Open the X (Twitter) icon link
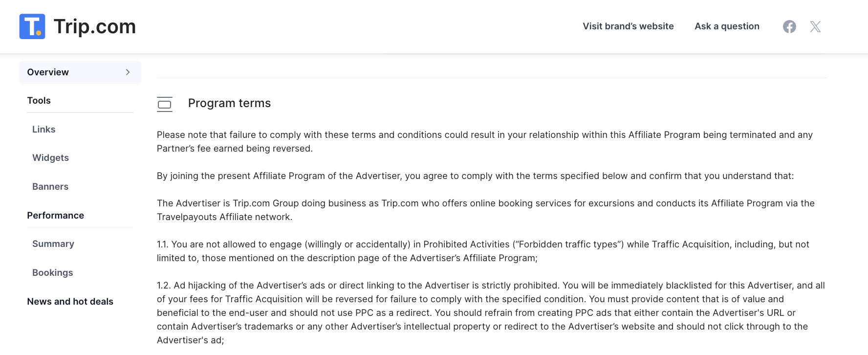 point(815,26)
